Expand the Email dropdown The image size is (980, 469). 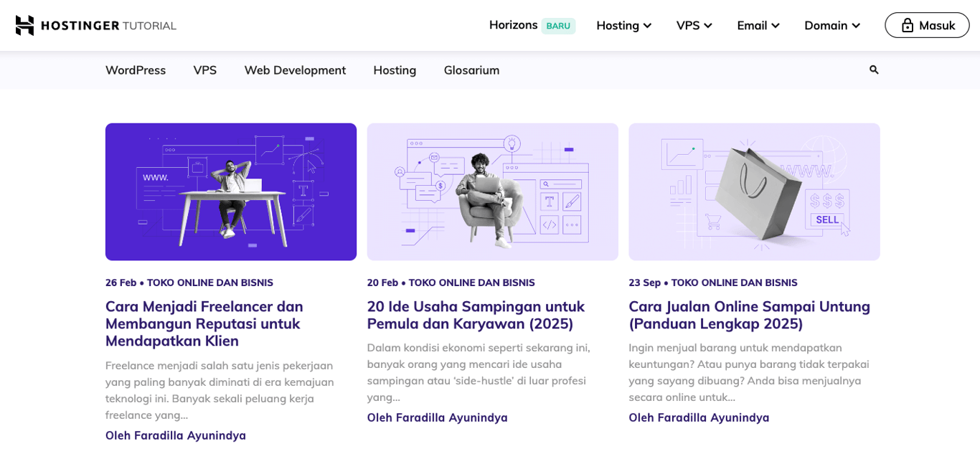(757, 25)
